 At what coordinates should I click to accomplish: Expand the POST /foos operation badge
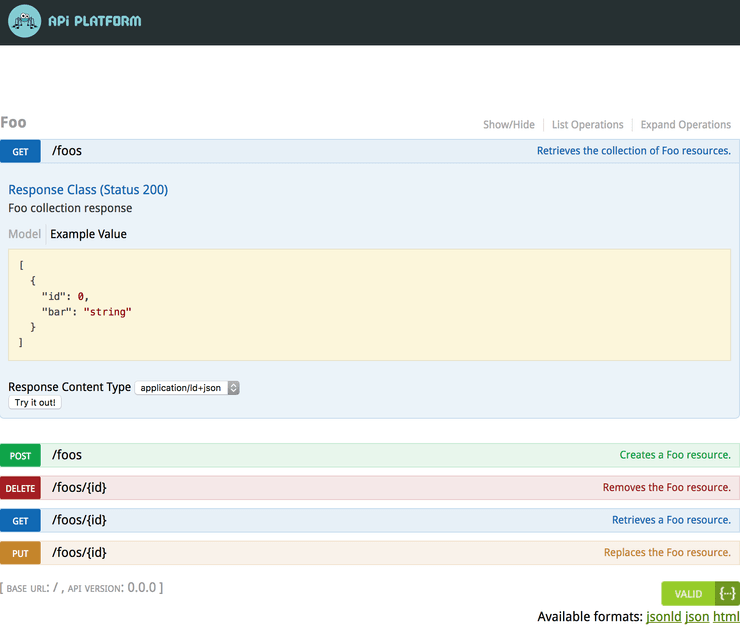(20, 455)
